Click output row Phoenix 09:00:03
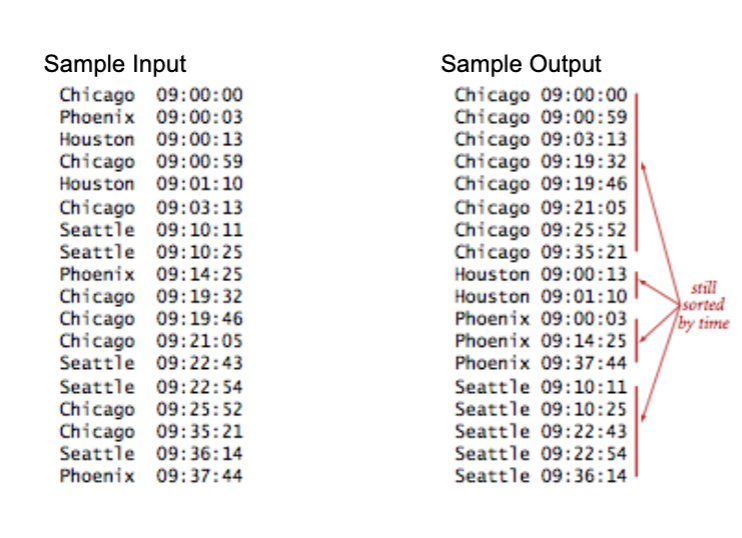 click(541, 318)
